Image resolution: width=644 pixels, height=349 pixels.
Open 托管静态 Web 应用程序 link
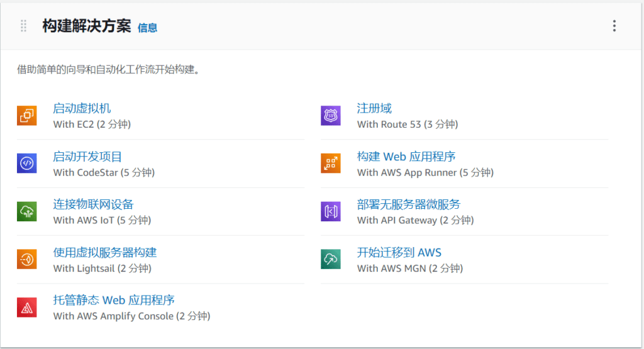(113, 300)
